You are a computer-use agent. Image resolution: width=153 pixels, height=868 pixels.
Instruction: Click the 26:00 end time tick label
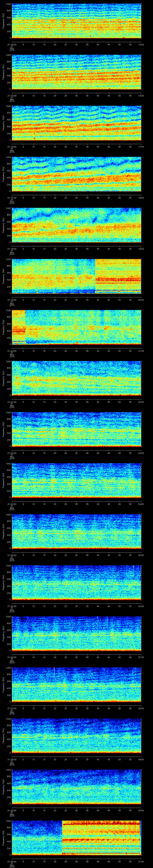point(141,606)
